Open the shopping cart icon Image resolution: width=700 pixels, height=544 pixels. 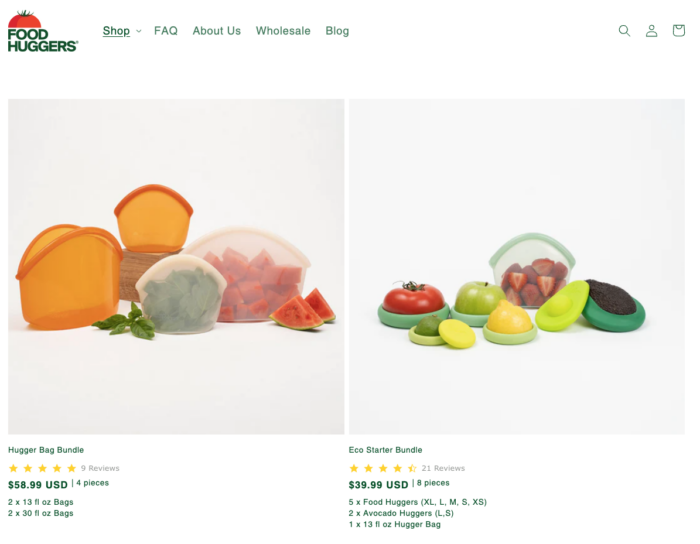click(679, 30)
